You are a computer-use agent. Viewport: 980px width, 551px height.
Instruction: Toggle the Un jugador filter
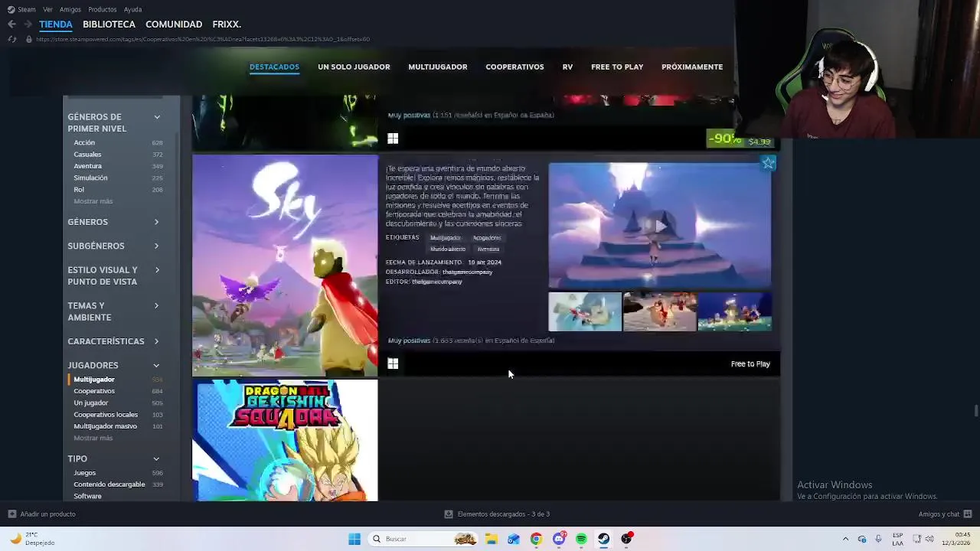[117, 403]
